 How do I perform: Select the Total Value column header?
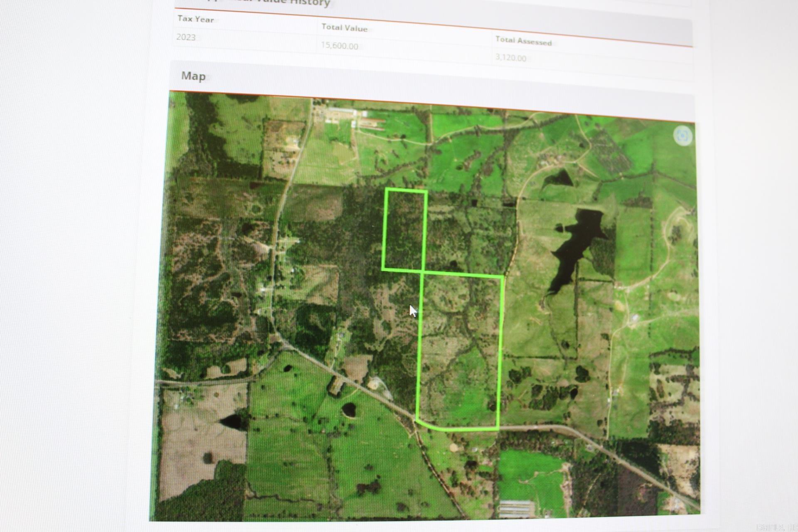[x=344, y=28]
